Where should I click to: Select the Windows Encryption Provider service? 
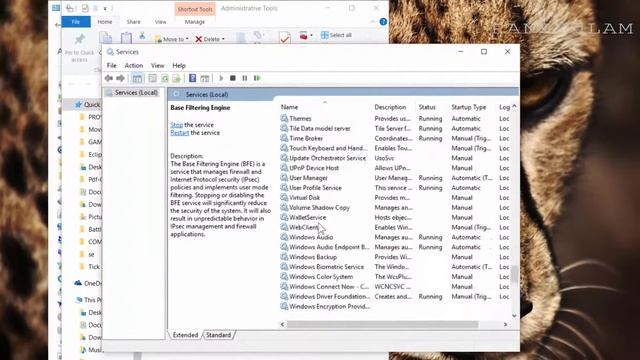pyautogui.click(x=329, y=307)
